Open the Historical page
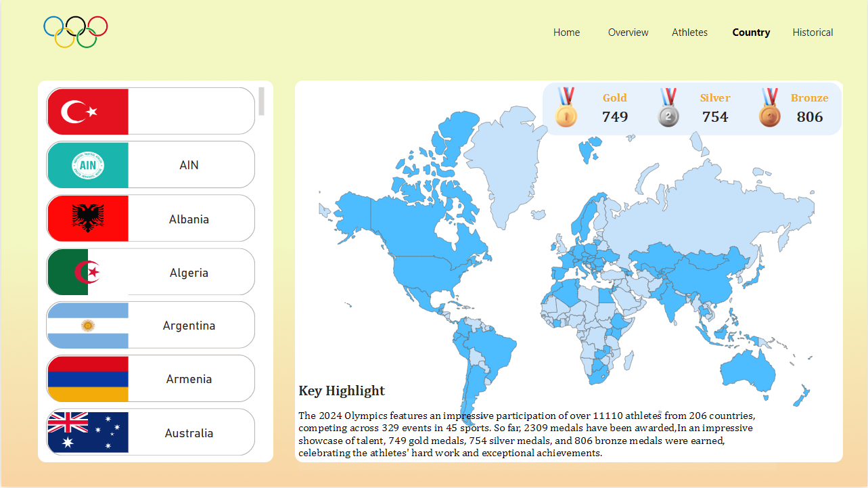The height and width of the screenshot is (488, 868). point(813,32)
